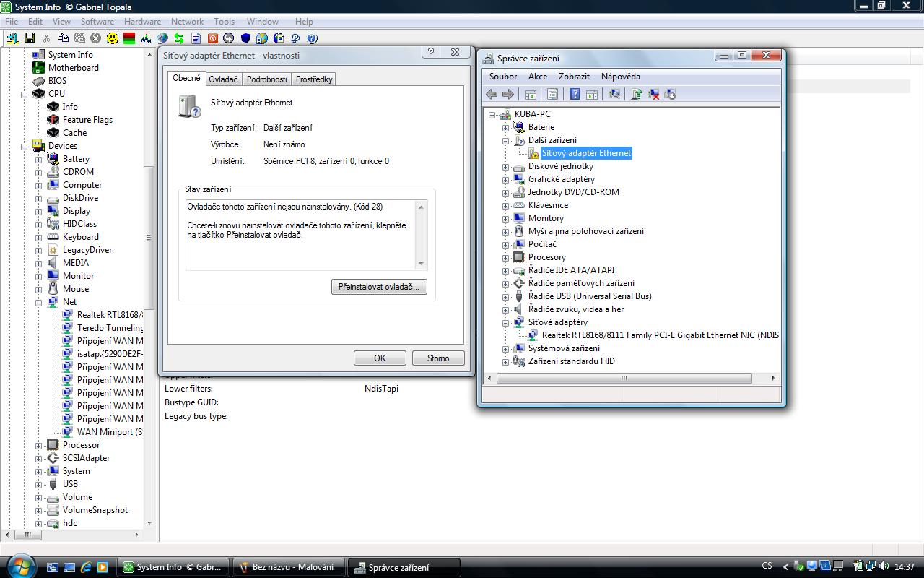Click the Back arrow in Správce zařízení toolbar
Image resolution: width=924 pixels, height=578 pixels.
click(x=492, y=94)
